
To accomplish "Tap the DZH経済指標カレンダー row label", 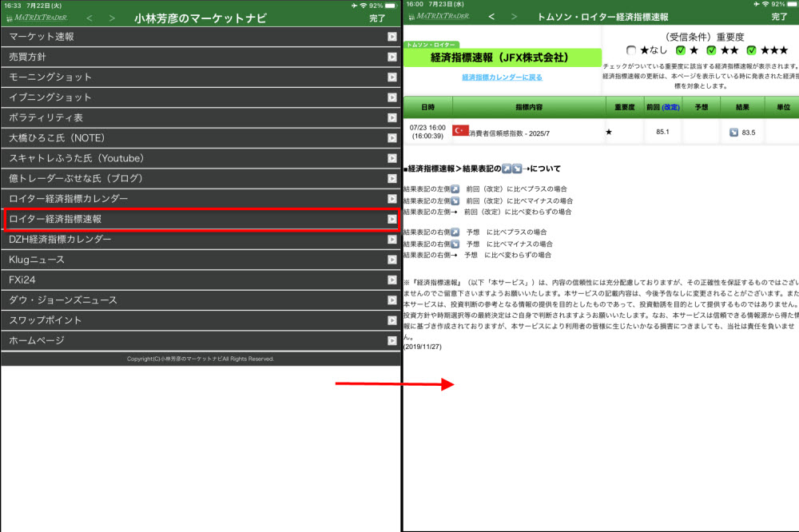I will 60,240.
